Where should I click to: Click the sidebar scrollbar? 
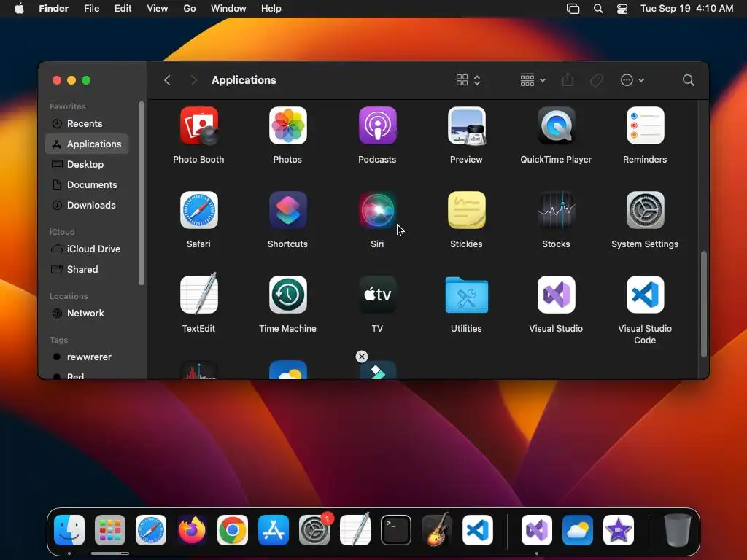141,193
